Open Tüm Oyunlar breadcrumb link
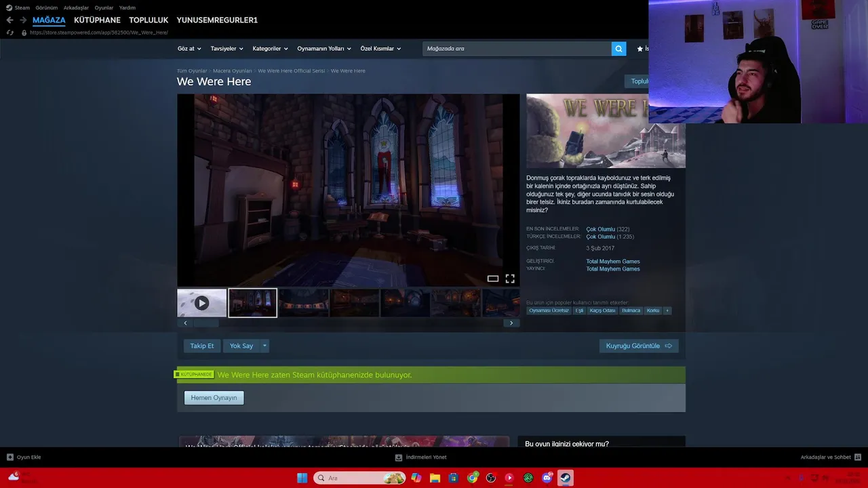This screenshot has height=488, width=868. coord(192,70)
